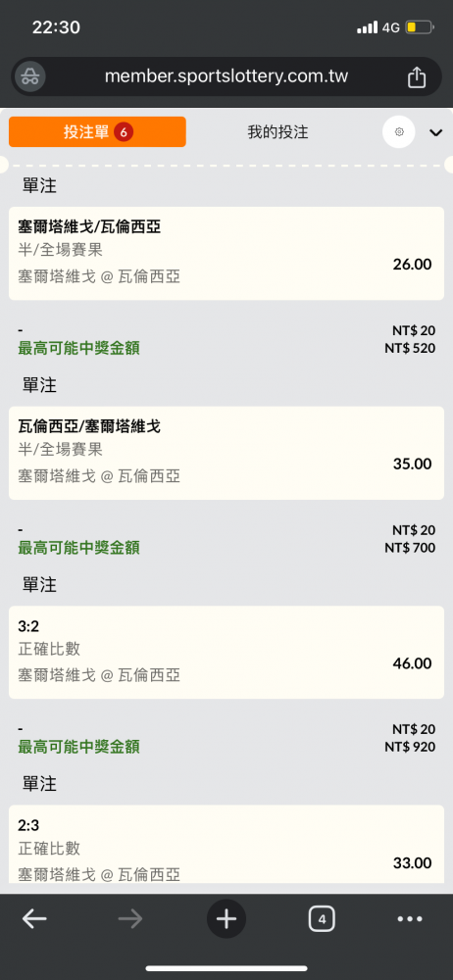Open the three-dot browser menu
This screenshot has width=453, height=980.
pos(410,919)
